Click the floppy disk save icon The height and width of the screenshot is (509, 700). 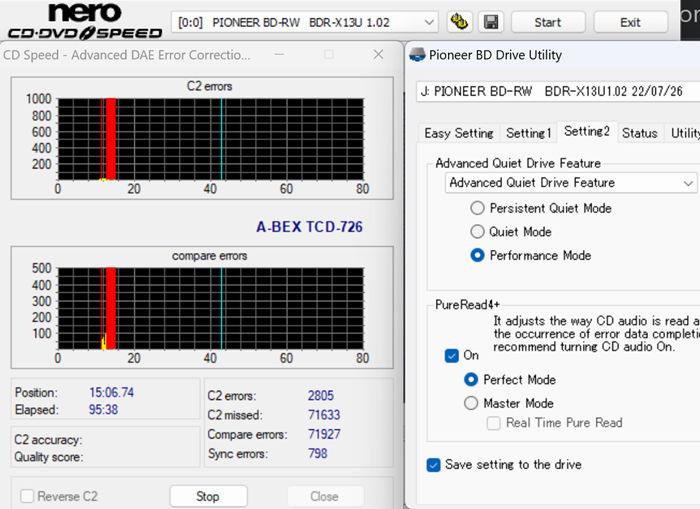tap(491, 21)
